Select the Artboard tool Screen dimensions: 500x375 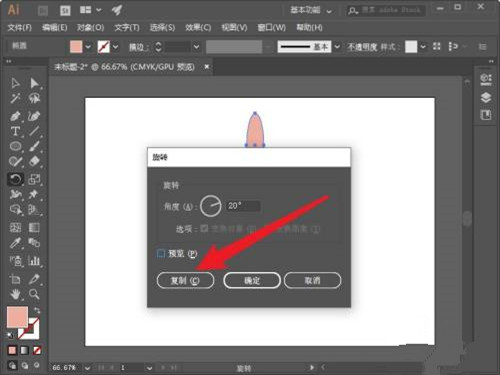pyautogui.click(x=15, y=279)
